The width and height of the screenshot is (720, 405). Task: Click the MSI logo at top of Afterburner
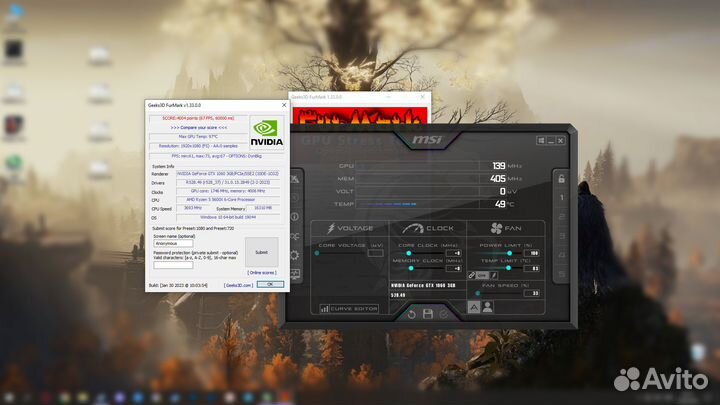427,139
